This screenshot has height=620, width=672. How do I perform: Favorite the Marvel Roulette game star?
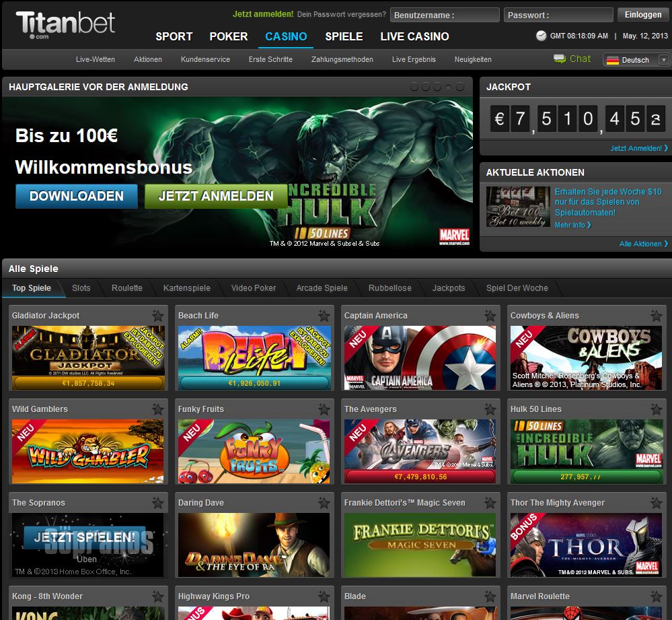(656, 596)
